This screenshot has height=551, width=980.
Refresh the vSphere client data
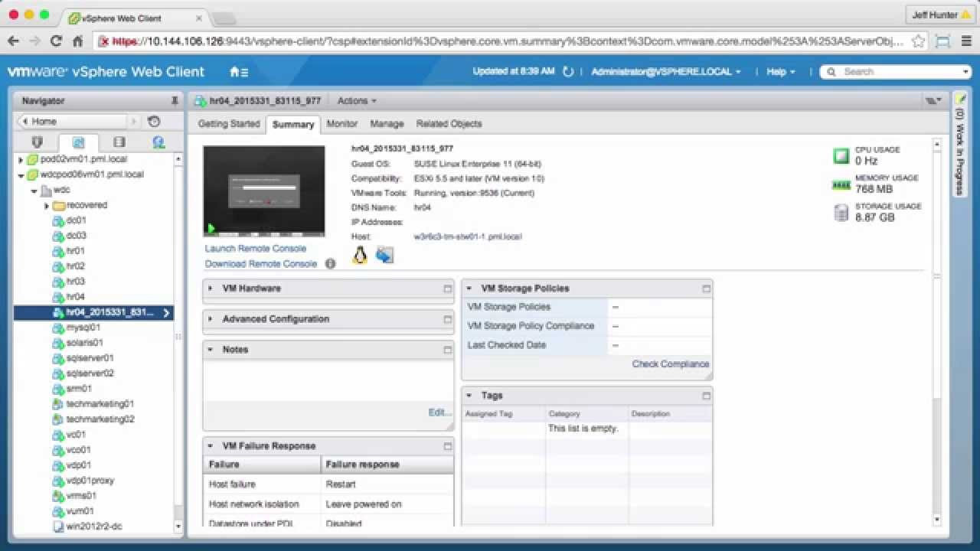tap(568, 72)
